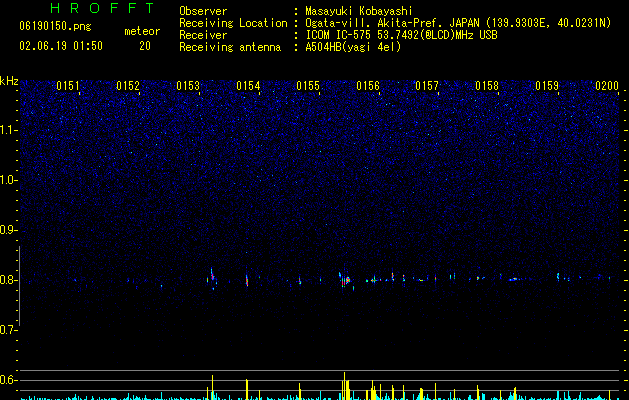Click the 0152 time marker
This screenshot has width=629, height=400.
[x=128, y=86]
